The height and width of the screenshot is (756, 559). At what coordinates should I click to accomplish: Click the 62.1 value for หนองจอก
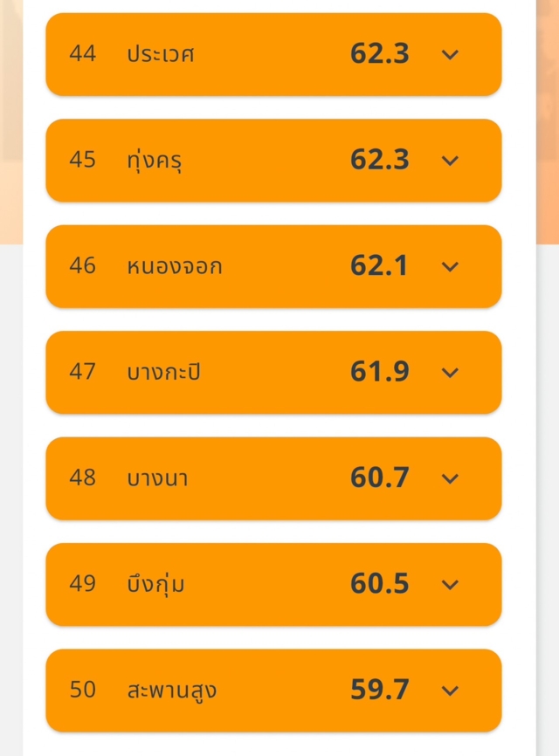pyautogui.click(x=379, y=266)
